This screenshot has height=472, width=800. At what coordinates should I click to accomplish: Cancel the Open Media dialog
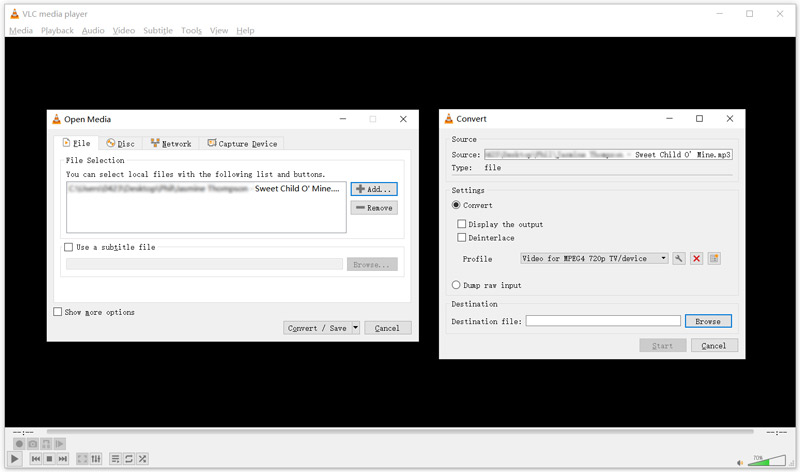(x=387, y=328)
